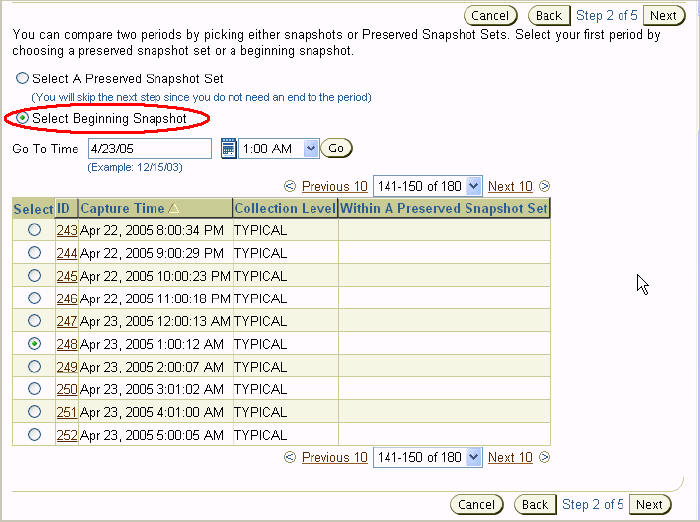
Task: Click the Collection Level column header
Action: 285,209
